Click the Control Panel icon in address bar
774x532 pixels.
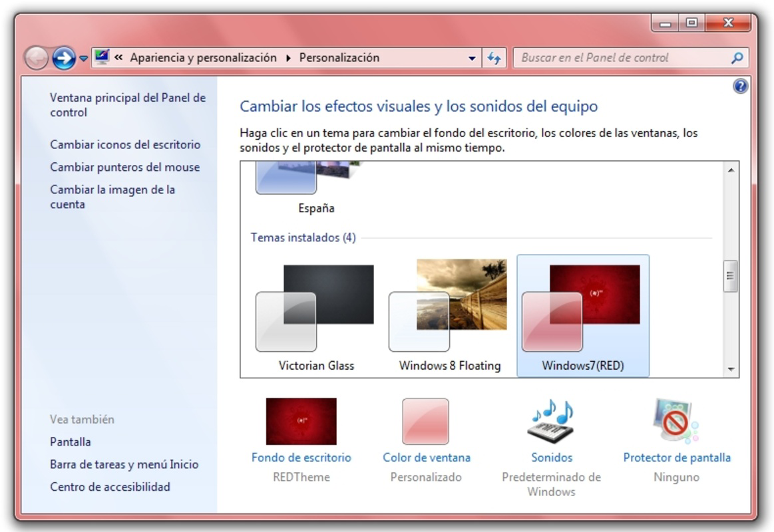[x=102, y=57]
